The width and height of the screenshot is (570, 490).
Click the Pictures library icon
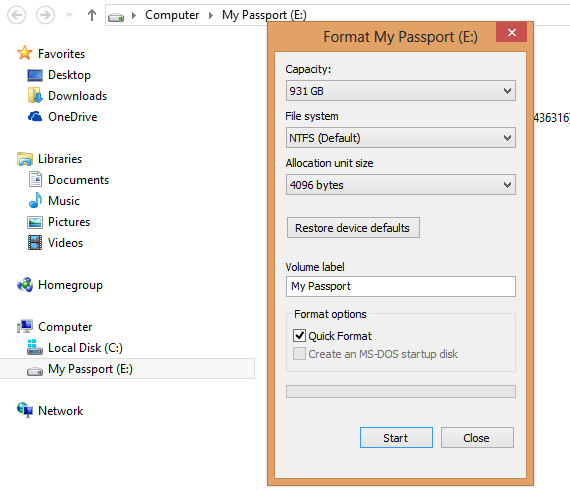[35, 222]
